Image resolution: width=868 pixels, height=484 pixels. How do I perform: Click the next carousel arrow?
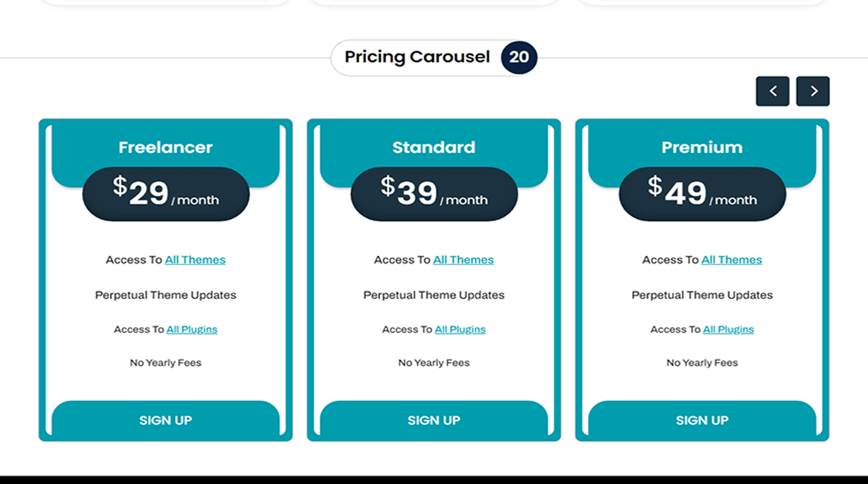(813, 91)
